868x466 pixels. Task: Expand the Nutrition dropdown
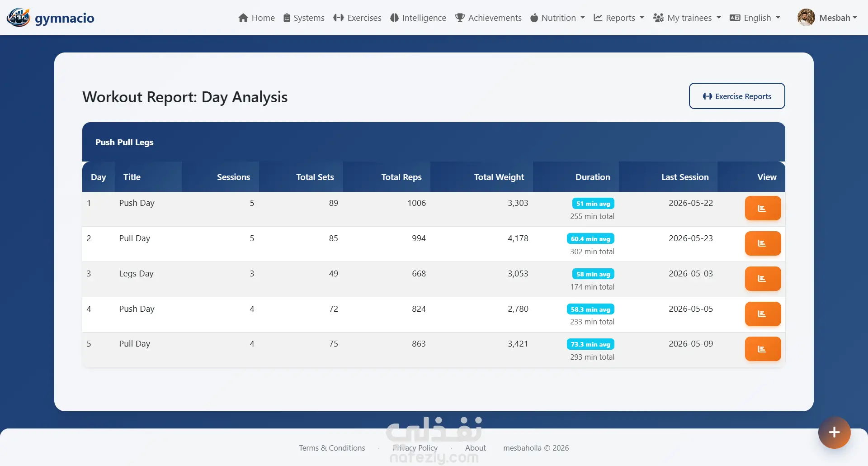coord(557,18)
